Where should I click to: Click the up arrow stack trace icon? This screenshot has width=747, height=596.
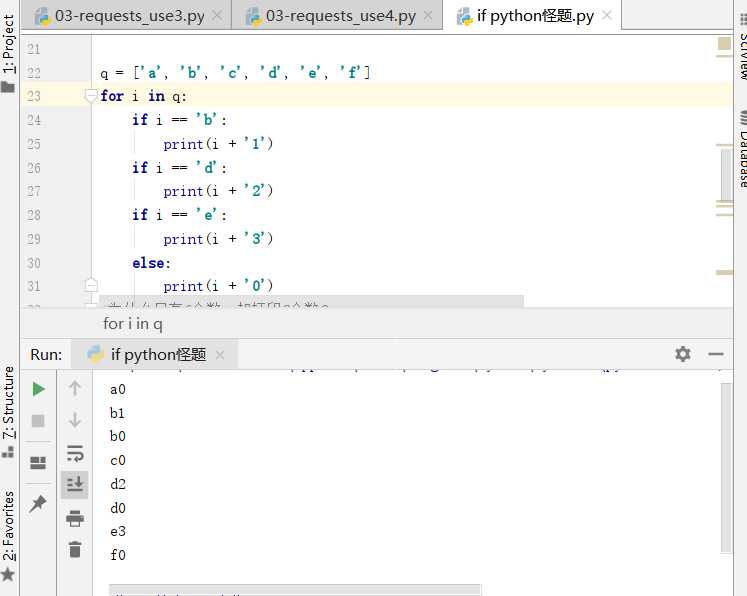[75, 389]
